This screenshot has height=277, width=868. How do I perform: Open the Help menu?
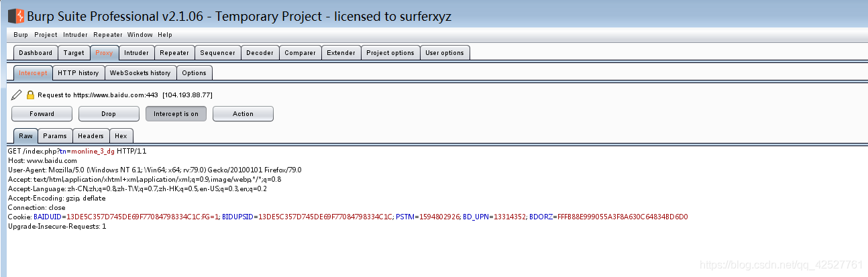pyautogui.click(x=165, y=35)
